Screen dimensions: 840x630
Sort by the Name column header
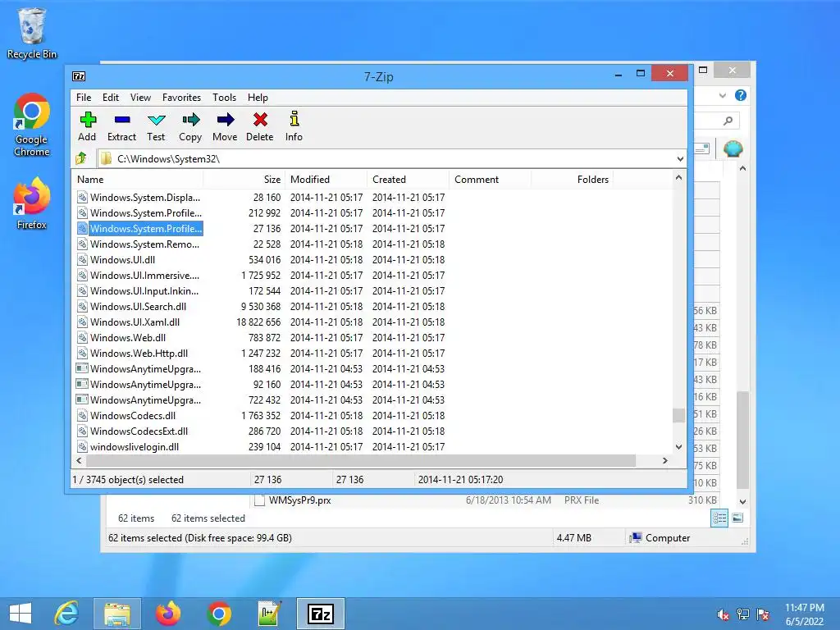coord(137,180)
